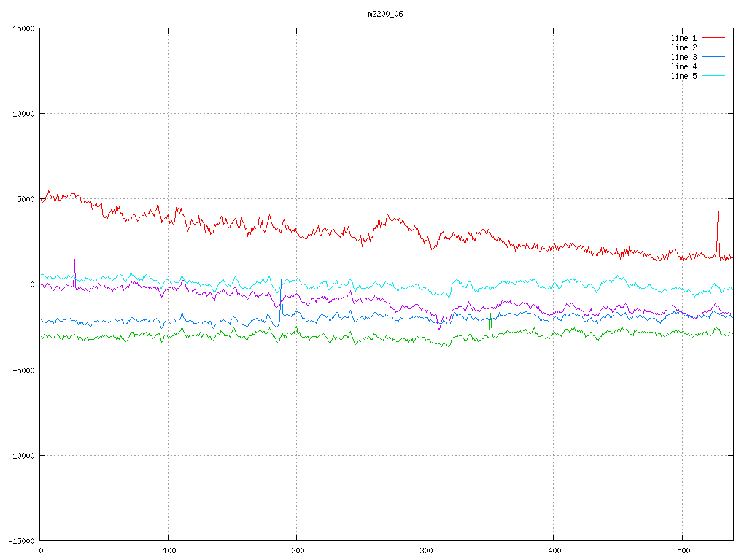Click the 'line 4' legend label
This screenshot has height=560, width=747.
684,66
